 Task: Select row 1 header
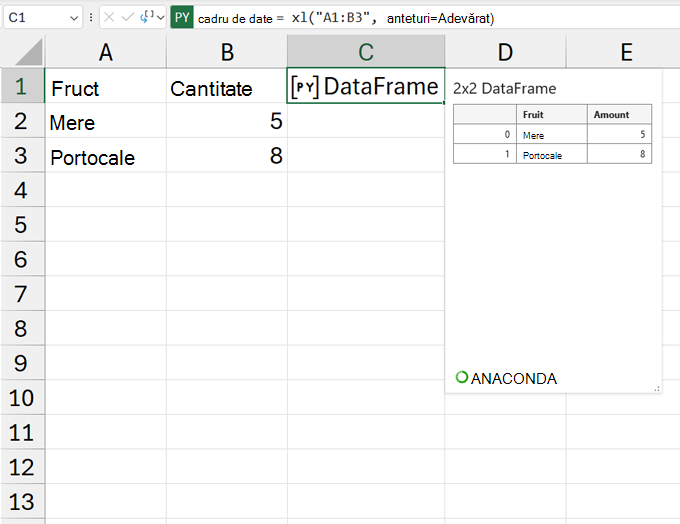click(x=23, y=86)
